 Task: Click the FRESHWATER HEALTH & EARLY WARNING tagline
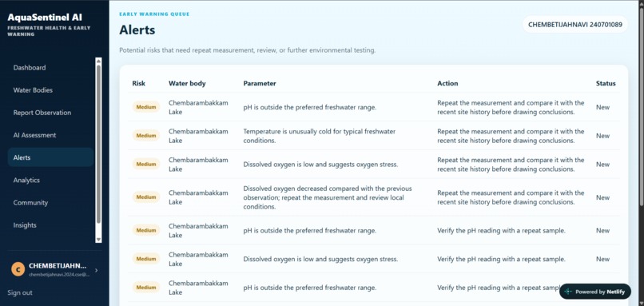tap(49, 31)
